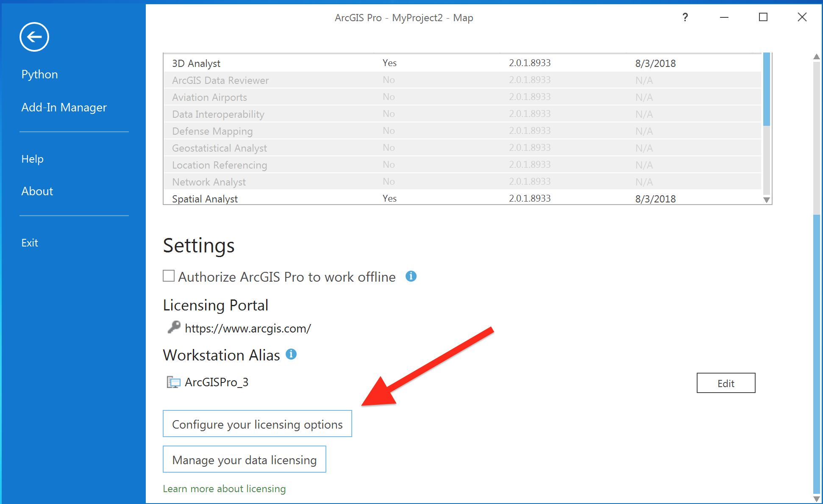The height and width of the screenshot is (504, 823).
Task: Click Exit in the sidebar
Action: (30, 243)
